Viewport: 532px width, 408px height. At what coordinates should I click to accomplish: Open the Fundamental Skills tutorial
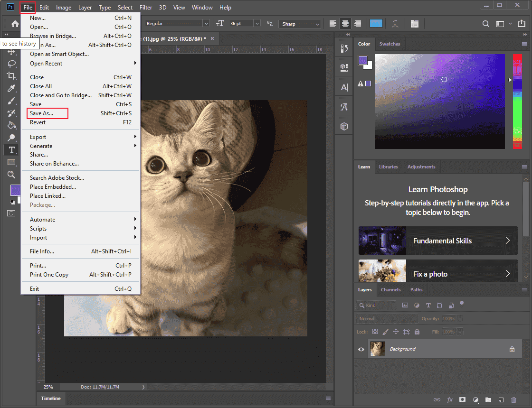click(437, 241)
